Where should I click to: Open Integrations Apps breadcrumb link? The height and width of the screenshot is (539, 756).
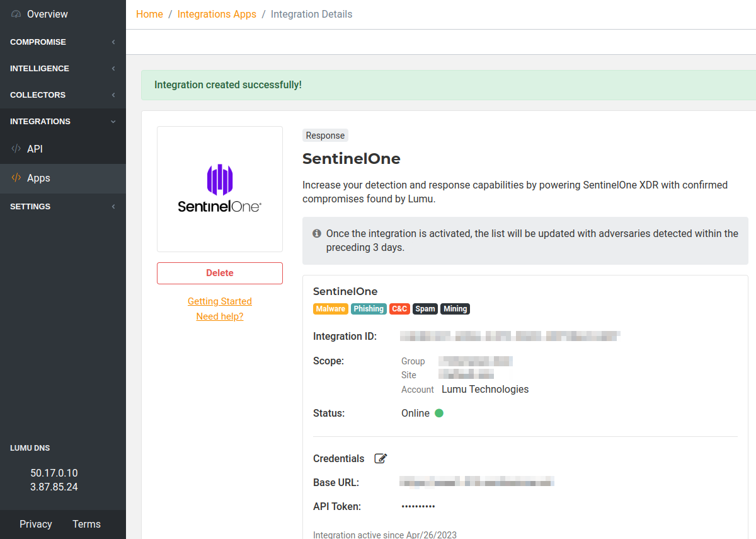(217, 14)
